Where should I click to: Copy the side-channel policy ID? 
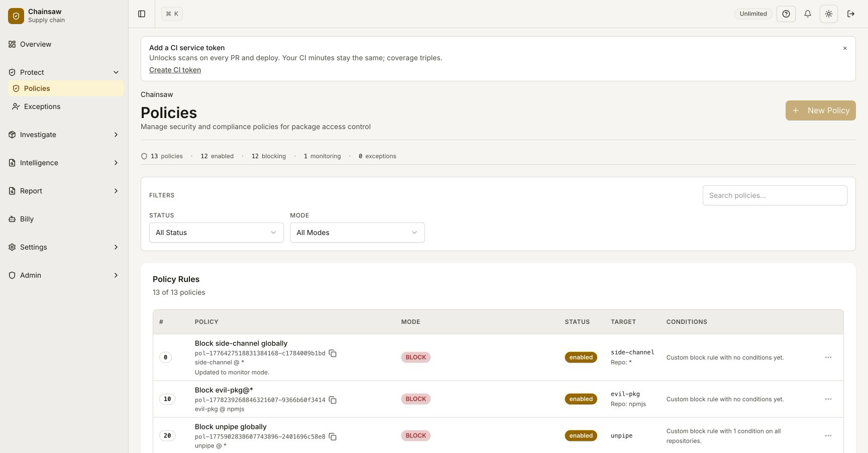(x=333, y=354)
